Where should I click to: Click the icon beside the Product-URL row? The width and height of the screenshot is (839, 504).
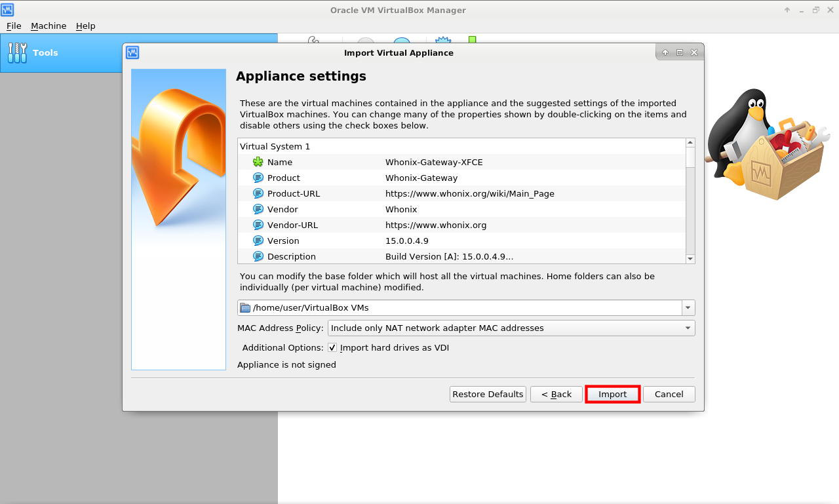click(x=258, y=193)
